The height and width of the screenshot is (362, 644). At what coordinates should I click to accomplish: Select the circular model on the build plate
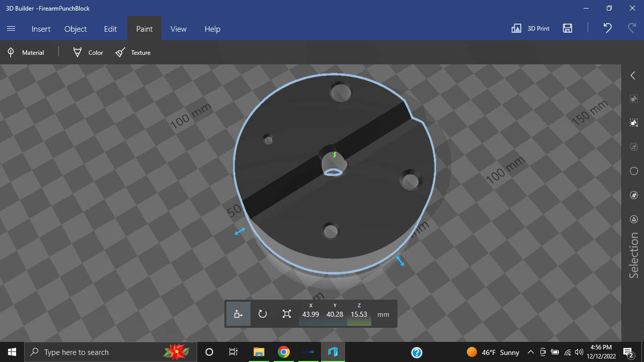(335, 173)
